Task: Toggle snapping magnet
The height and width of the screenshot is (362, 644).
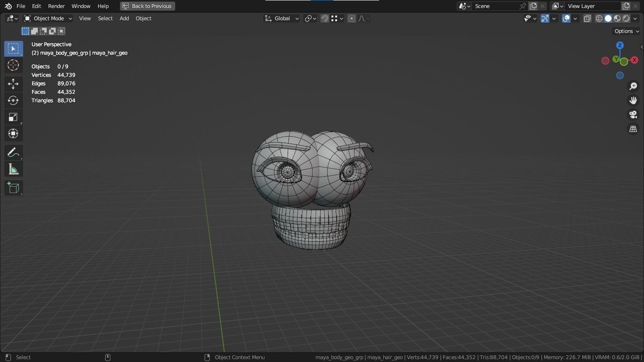Action: 325,18
